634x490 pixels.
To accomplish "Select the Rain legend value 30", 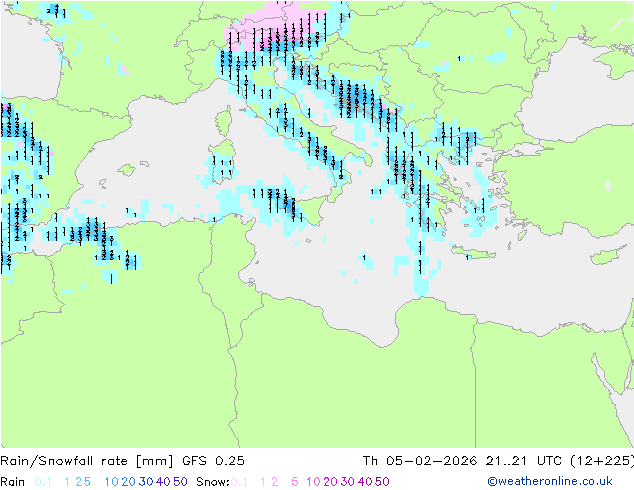I will 146,482.
